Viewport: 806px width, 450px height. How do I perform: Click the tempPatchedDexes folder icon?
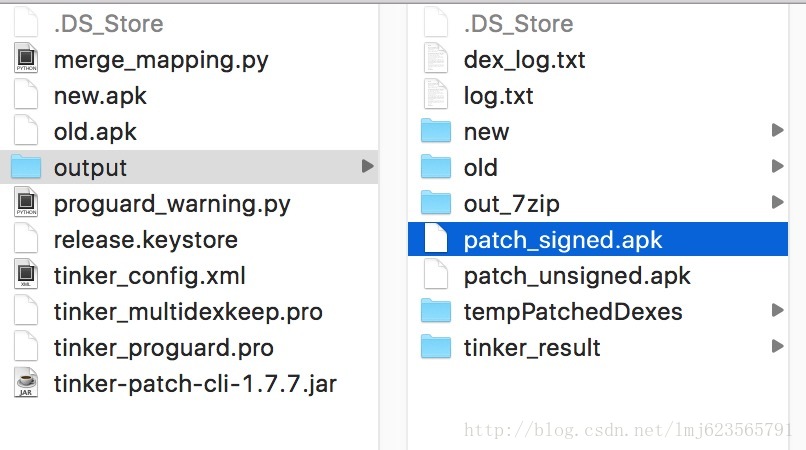click(x=436, y=312)
